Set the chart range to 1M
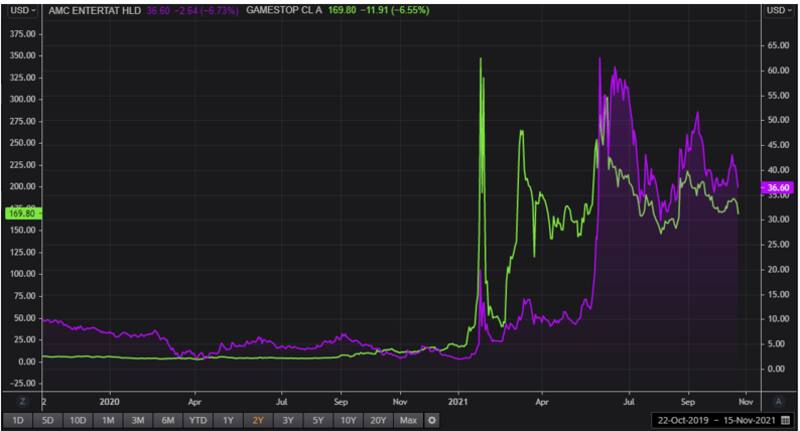 pyautogui.click(x=109, y=420)
